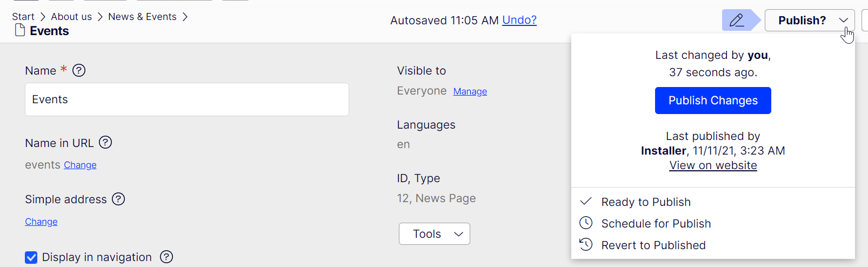The image size is (868, 267).
Task: Click the Schedule for Publish clock icon
Action: (x=586, y=223)
